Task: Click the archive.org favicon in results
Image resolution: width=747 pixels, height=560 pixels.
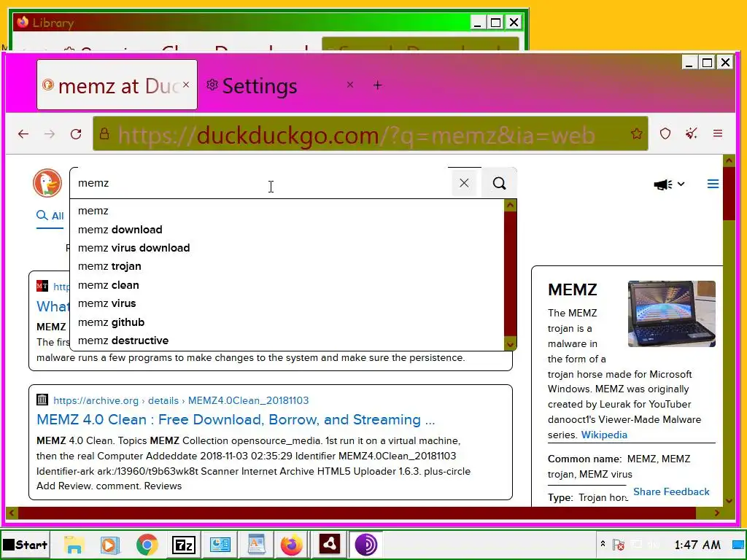Action: [x=42, y=400]
